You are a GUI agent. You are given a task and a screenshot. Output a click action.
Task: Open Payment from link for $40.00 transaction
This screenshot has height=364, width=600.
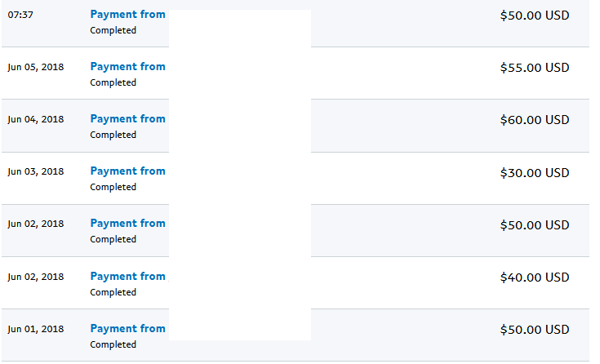(x=128, y=277)
